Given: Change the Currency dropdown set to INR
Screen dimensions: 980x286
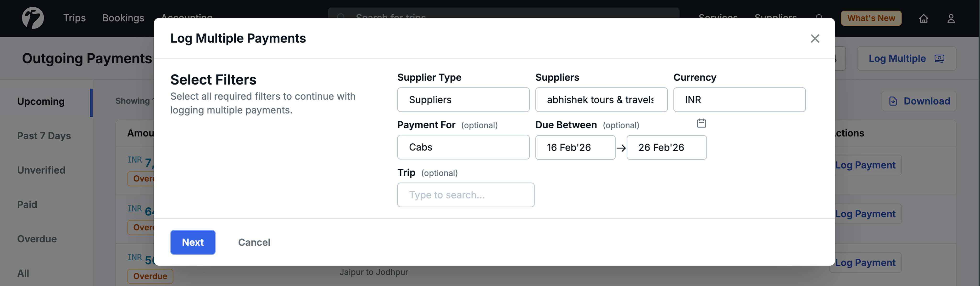Looking at the screenshot, I should click(739, 100).
